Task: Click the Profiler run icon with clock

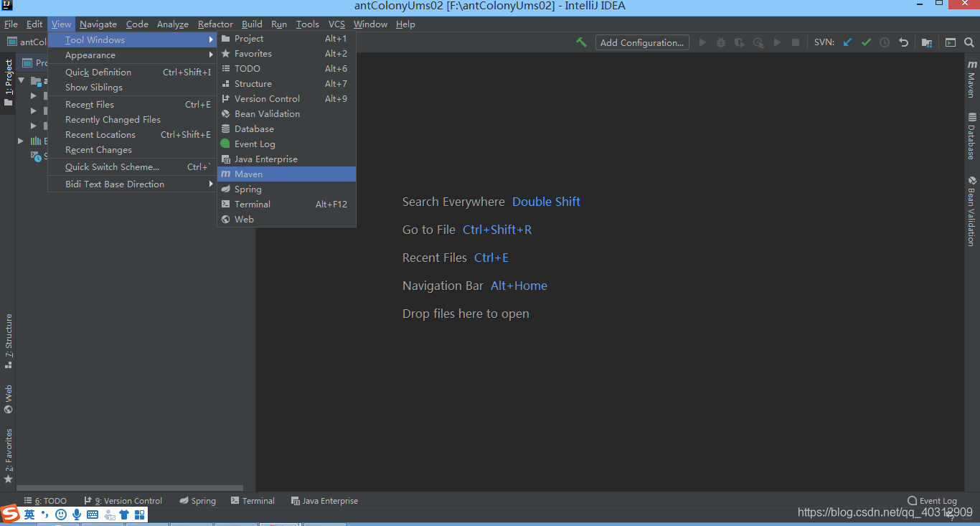Action: tap(758, 42)
